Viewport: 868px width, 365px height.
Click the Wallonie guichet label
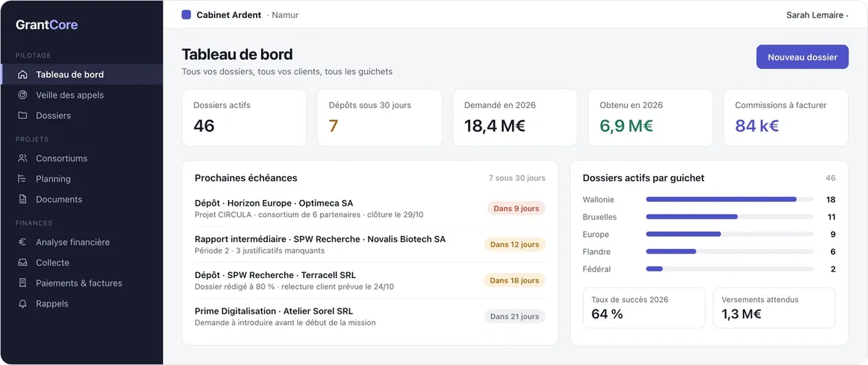[x=598, y=199]
